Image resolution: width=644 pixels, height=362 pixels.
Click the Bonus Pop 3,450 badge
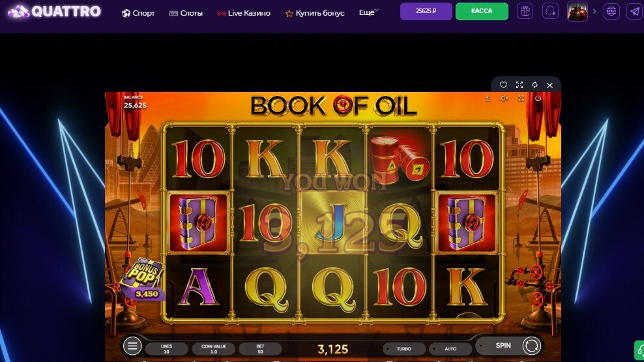click(x=144, y=279)
